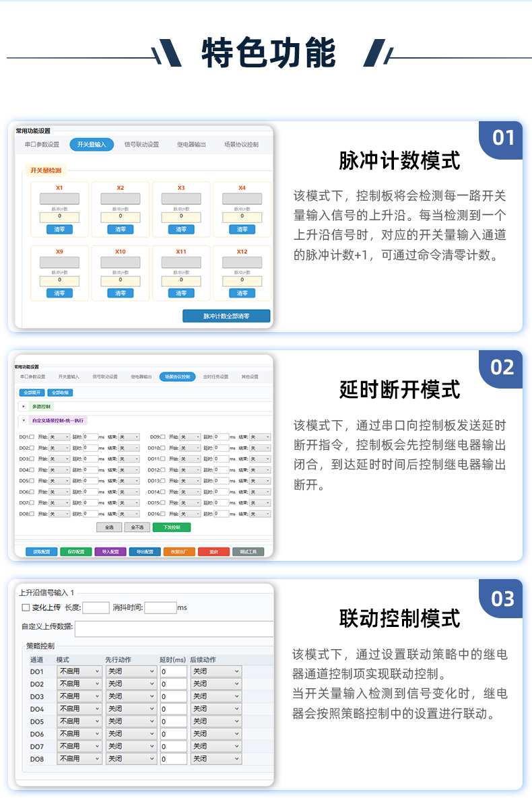Check the DO8 checkbox in scene control
This screenshot has width=532, height=798.
click(32, 514)
